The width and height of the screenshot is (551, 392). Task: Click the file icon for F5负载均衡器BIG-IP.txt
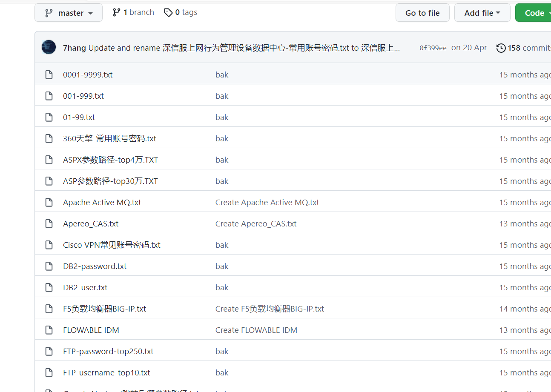click(x=49, y=309)
